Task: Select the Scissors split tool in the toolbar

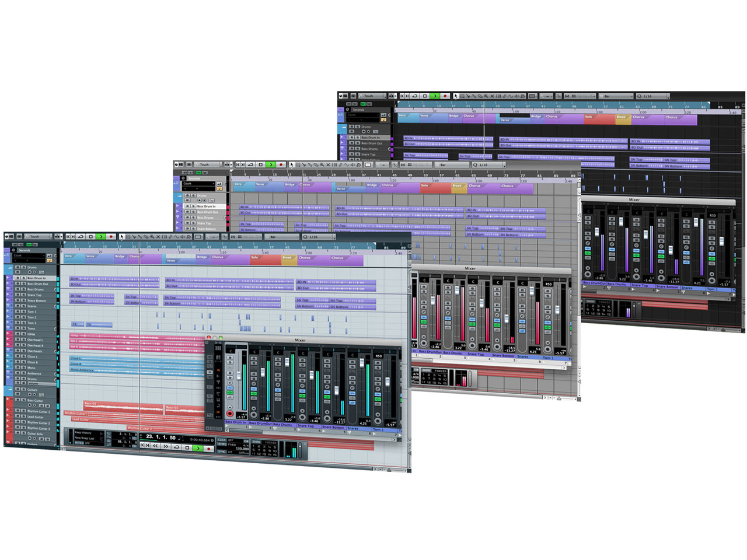Action: coord(134,237)
